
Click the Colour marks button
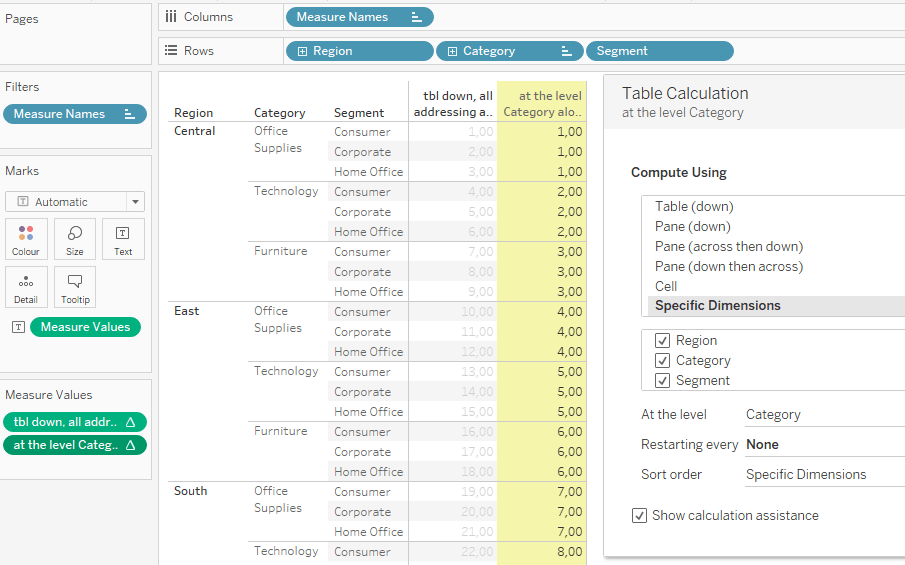coord(26,239)
